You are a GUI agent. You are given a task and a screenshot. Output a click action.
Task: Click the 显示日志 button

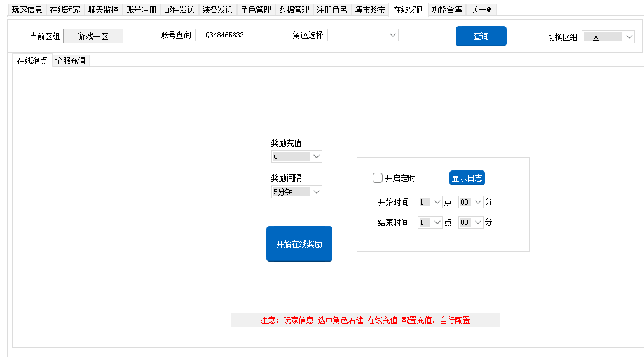[x=467, y=178]
